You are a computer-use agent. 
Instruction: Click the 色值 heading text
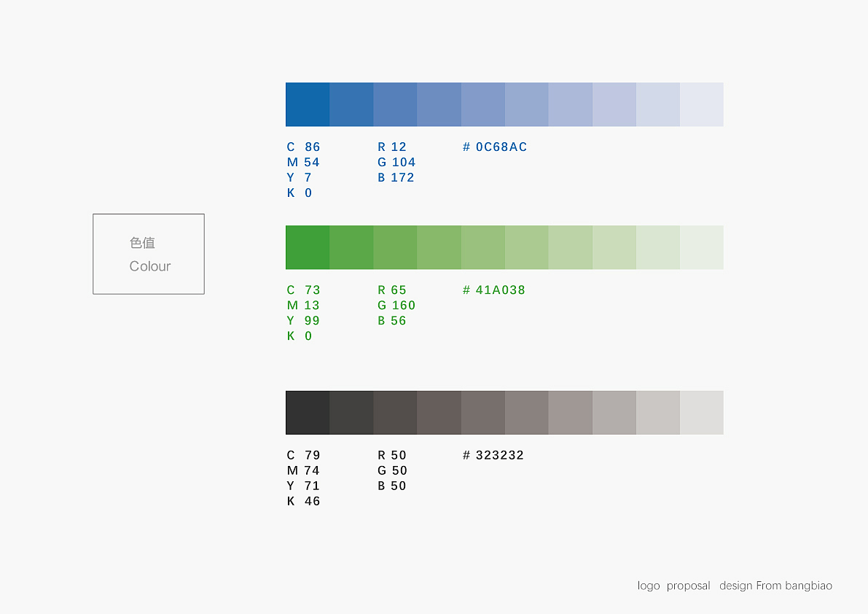point(142,243)
